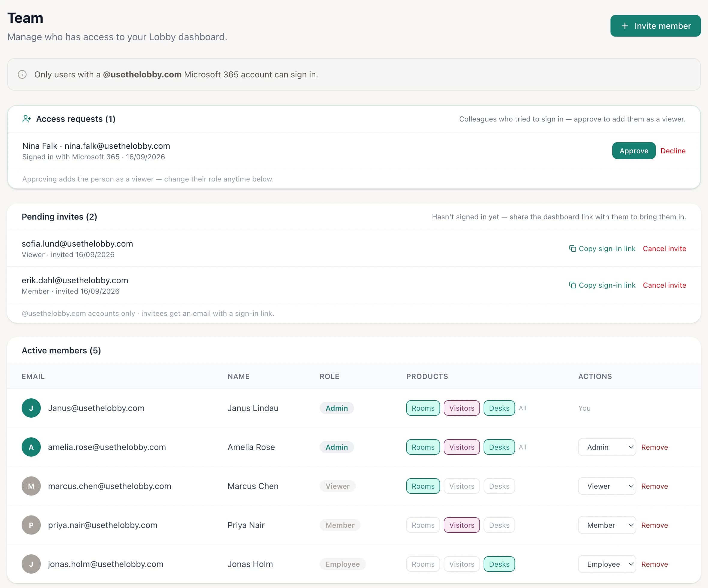The width and height of the screenshot is (708, 588).
Task: Click the Pending invites (2) heading
Action: (59, 217)
